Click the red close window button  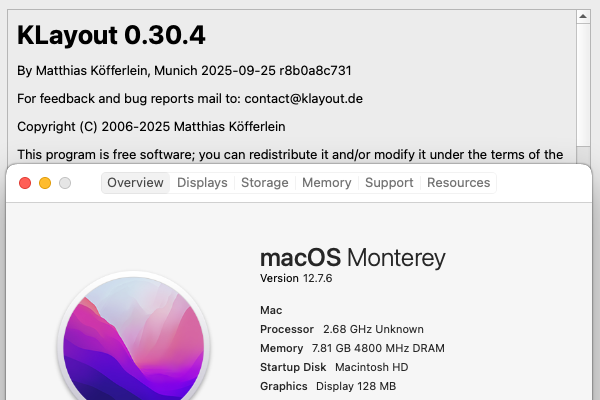(24, 183)
